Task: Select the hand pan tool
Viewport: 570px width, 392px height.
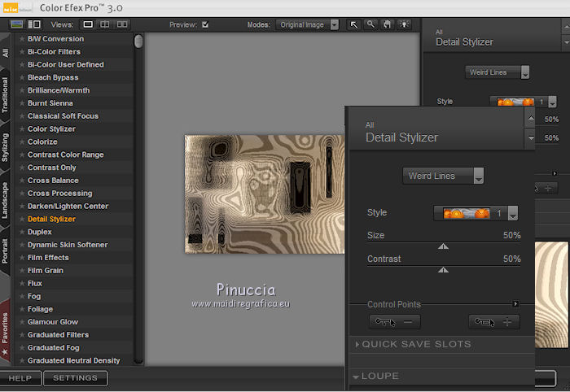Action: [387, 24]
